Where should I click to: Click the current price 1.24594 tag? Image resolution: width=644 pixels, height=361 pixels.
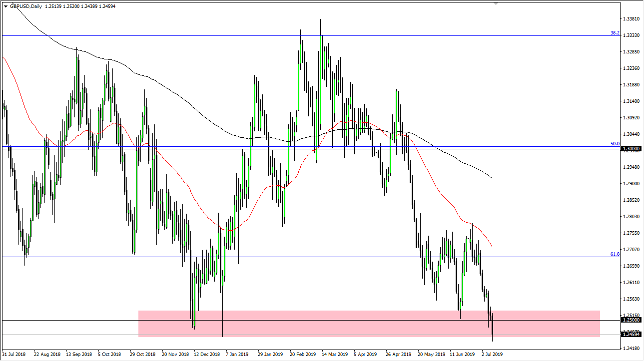pos(632,335)
